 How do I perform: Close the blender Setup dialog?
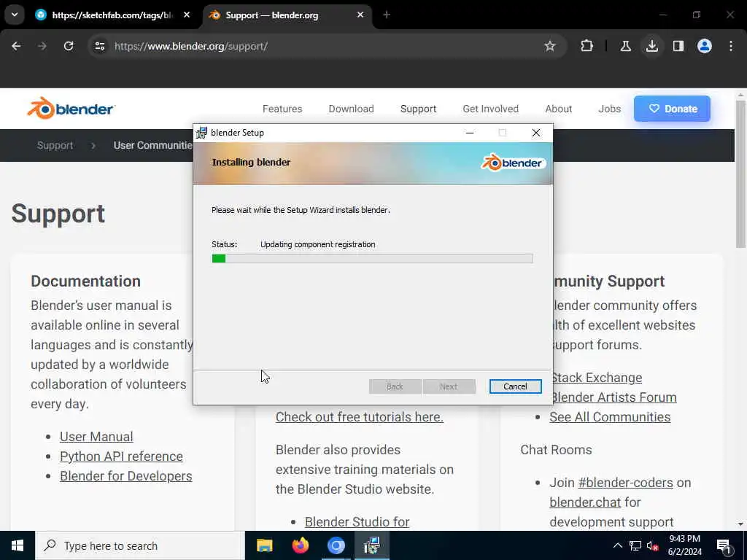point(536,133)
